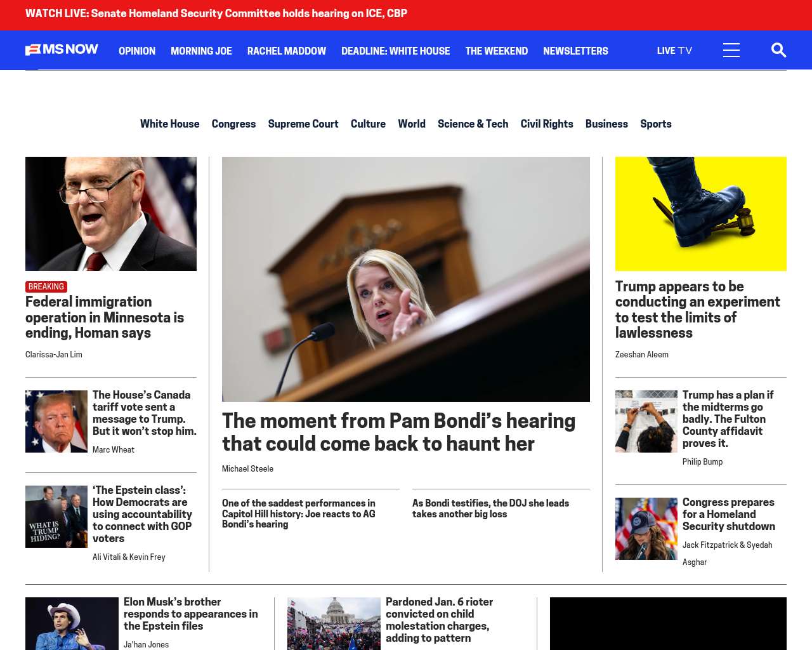Go to Newsletters in navigation bar
Screen dimensions: 812x650
[575, 51]
